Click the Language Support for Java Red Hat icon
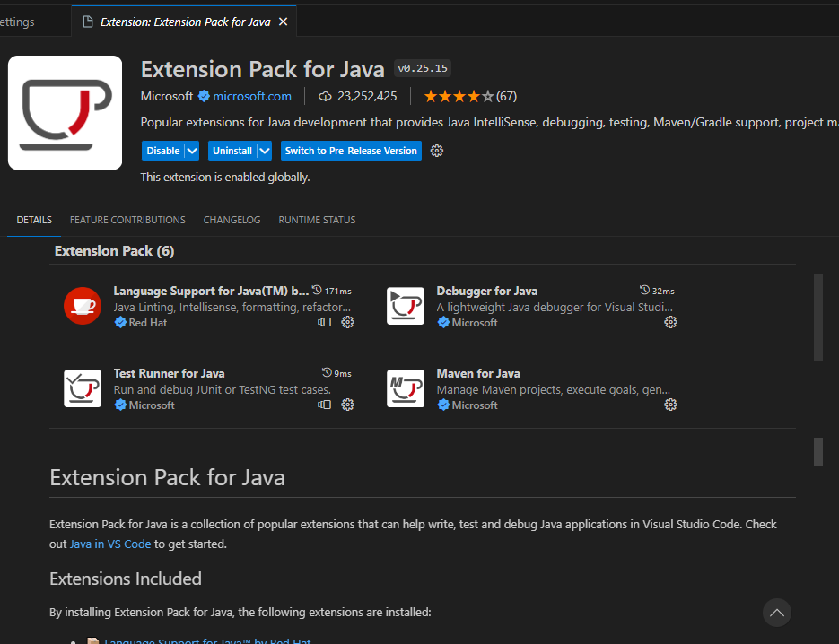Viewport: 839px width, 644px height. 83,306
